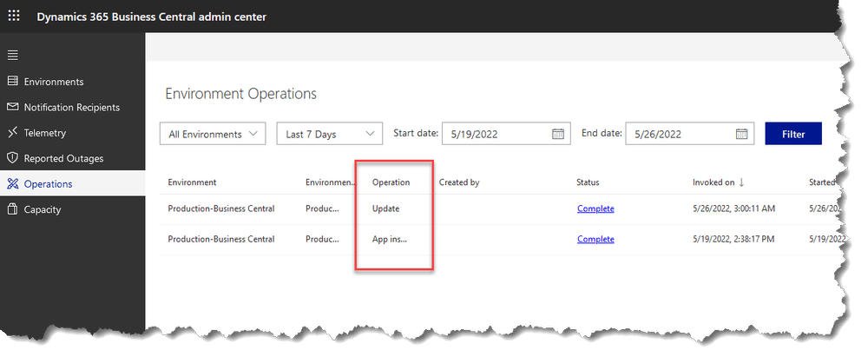Click the Environments list icon in sidebar

point(12,82)
